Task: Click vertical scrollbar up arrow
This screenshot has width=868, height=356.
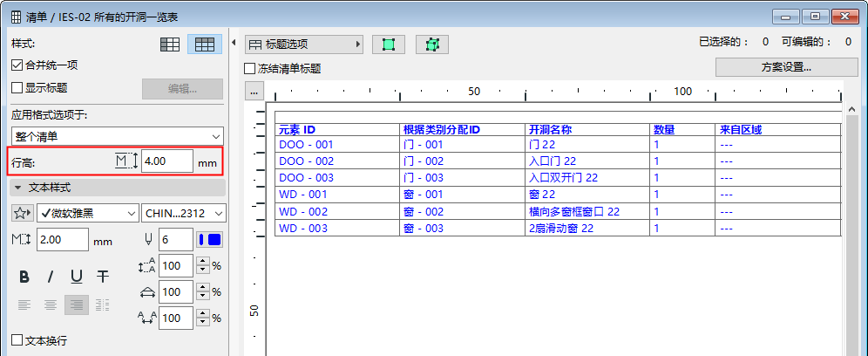Action: point(852,109)
